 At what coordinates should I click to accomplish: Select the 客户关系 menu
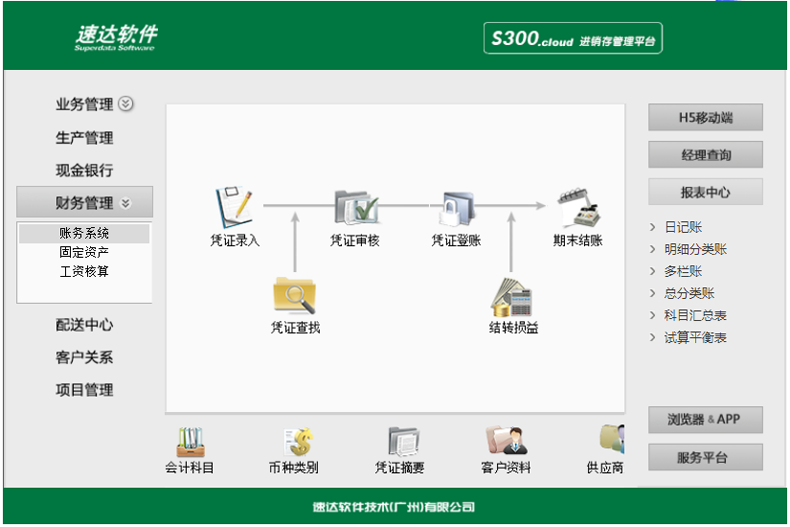point(84,357)
